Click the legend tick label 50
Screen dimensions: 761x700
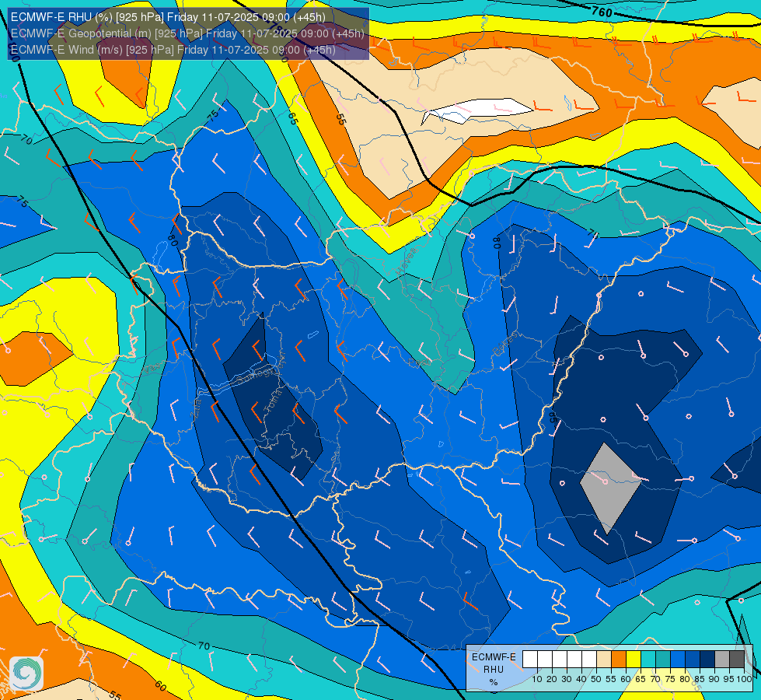click(x=596, y=679)
